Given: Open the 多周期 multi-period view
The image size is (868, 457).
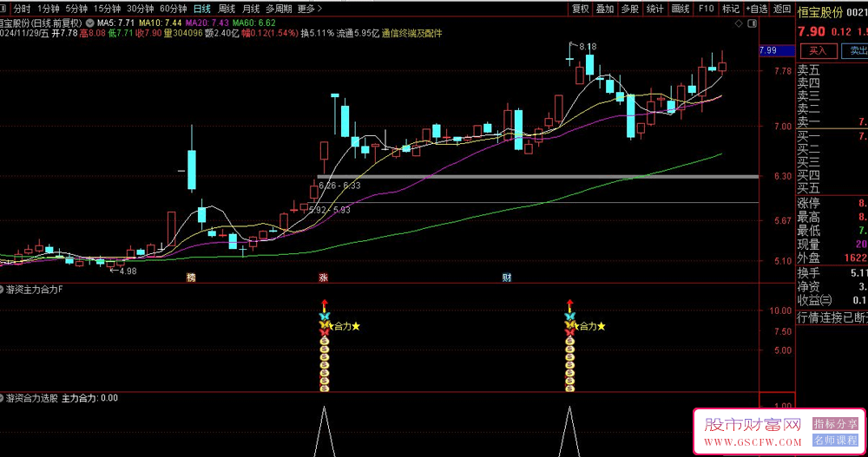Looking at the screenshot, I should click(279, 9).
